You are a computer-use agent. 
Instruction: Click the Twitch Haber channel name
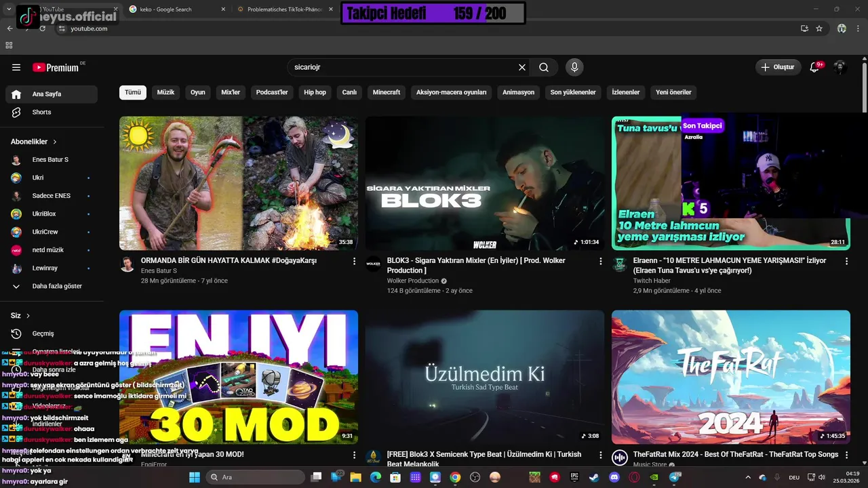point(652,281)
